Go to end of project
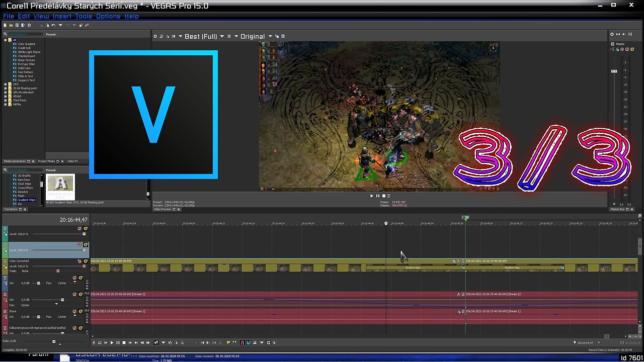 point(136,342)
